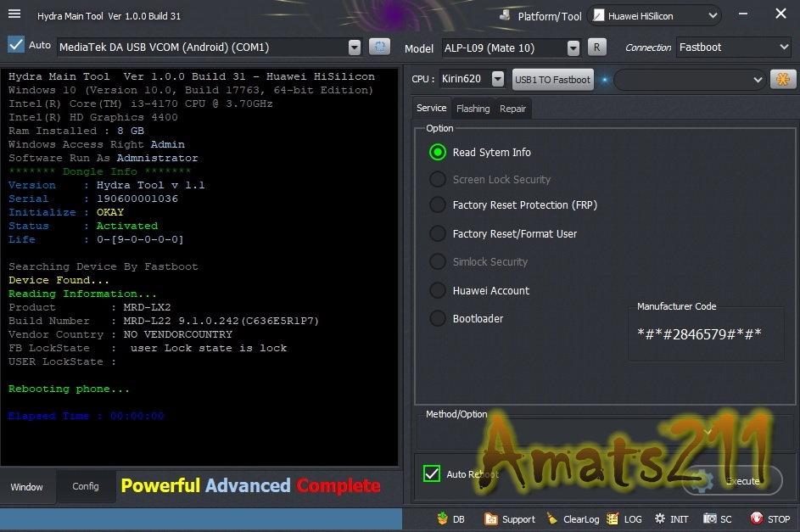Open the DB database icon

tap(442, 518)
